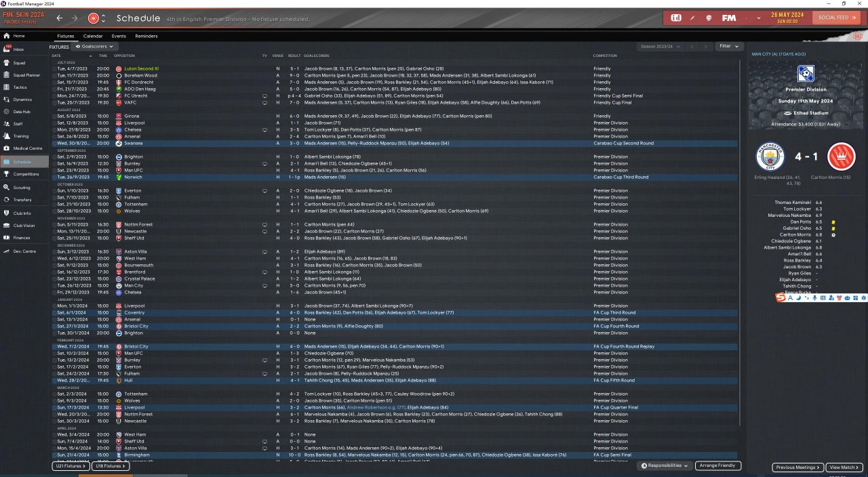Click 26 May 2024 date display
The width and height of the screenshot is (868, 477).
pos(787,15)
